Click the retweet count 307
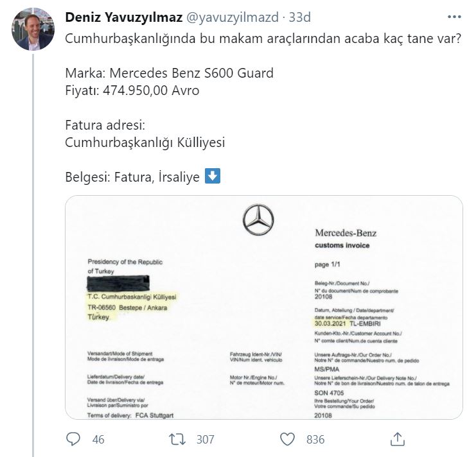This screenshot has width=476, height=457. click(x=205, y=439)
